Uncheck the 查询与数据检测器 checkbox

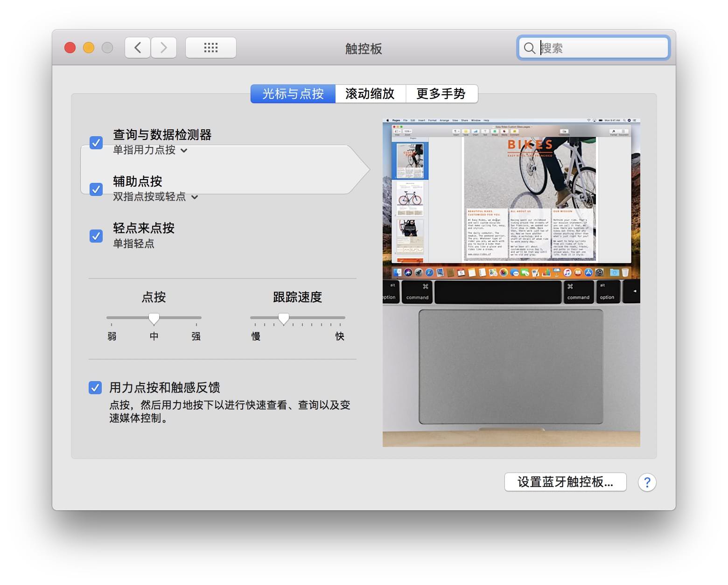coord(96,142)
